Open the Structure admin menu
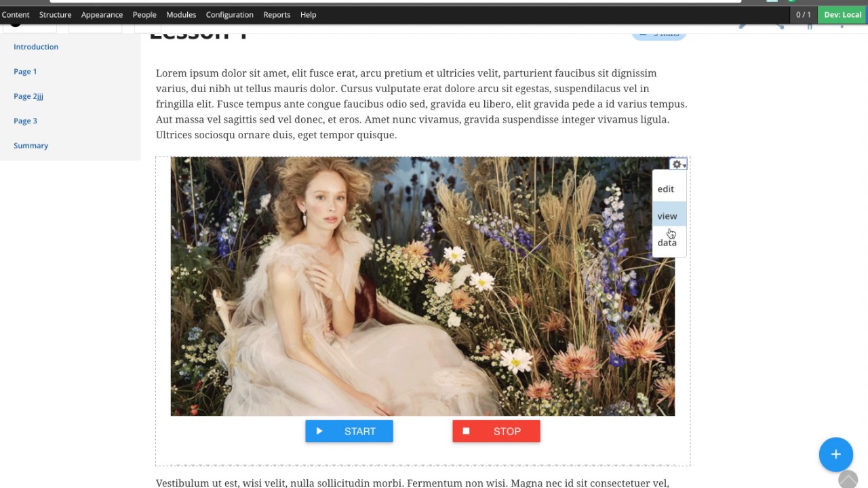Viewport: 868px width, 488px height. (55, 14)
